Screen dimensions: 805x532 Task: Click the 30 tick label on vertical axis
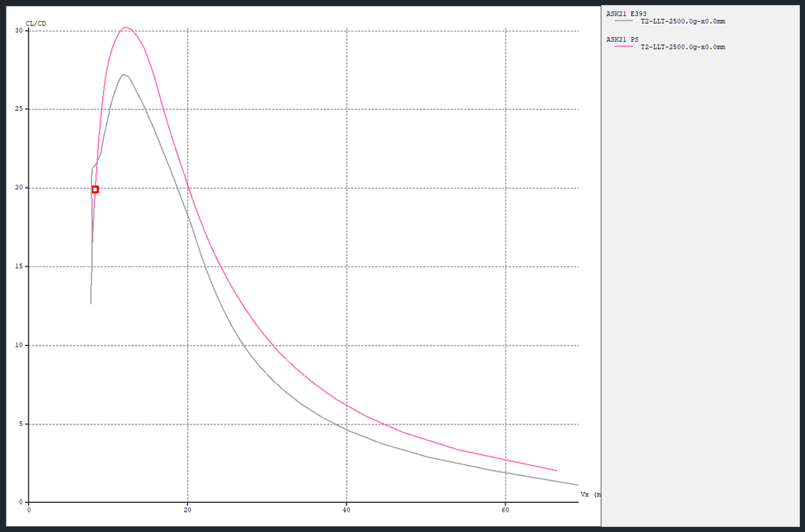pyautogui.click(x=19, y=31)
